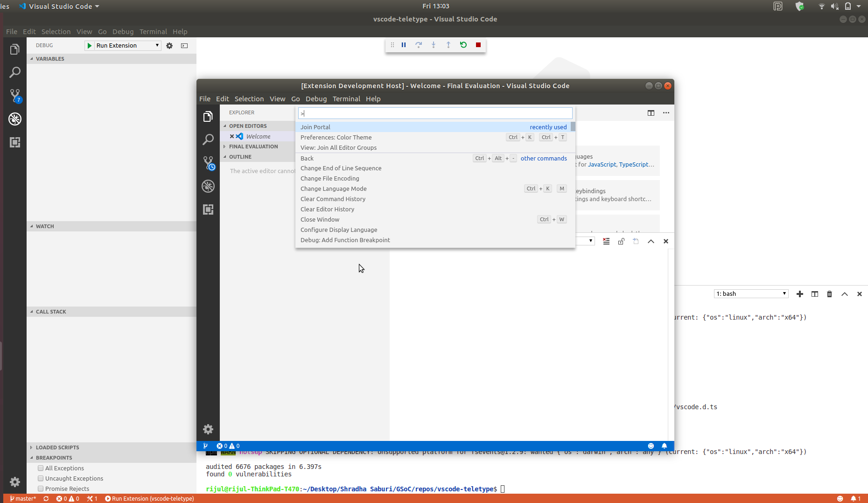Open Debug menu in main window
Screen dimensions: 868x503
pos(123,32)
